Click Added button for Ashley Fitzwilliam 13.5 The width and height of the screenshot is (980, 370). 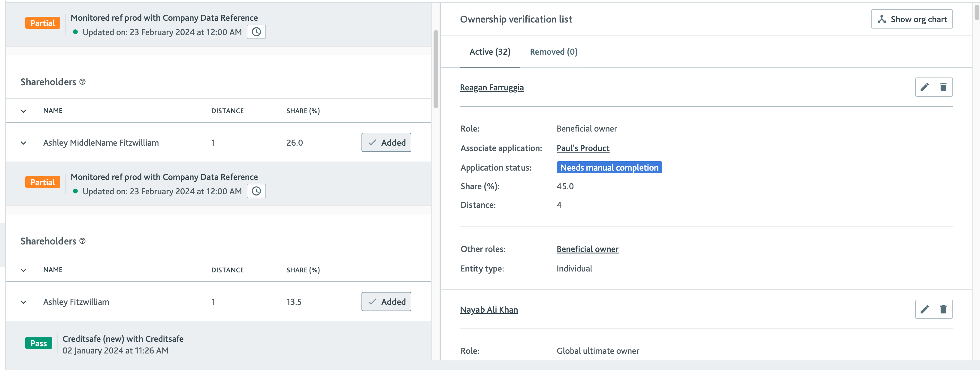(x=386, y=302)
